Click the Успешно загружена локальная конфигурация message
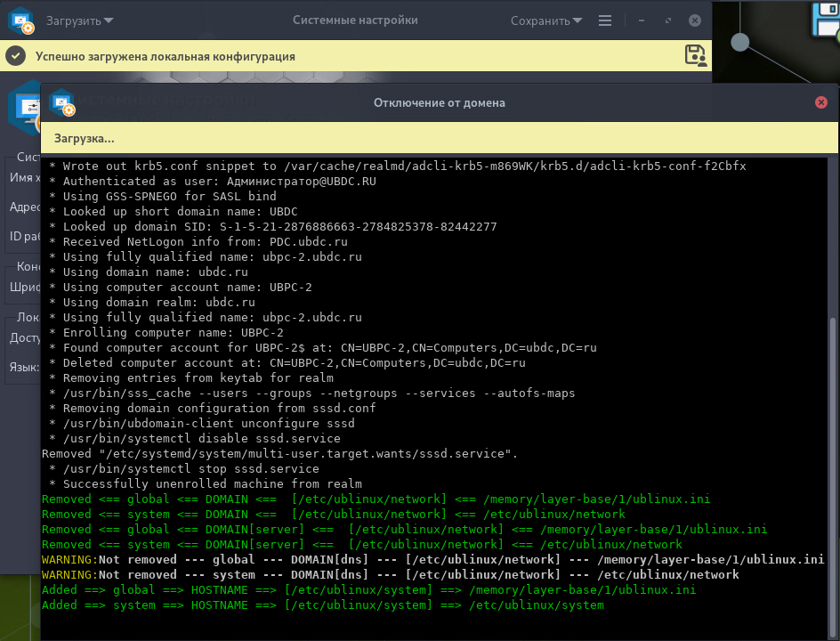840x641 pixels. click(165, 56)
